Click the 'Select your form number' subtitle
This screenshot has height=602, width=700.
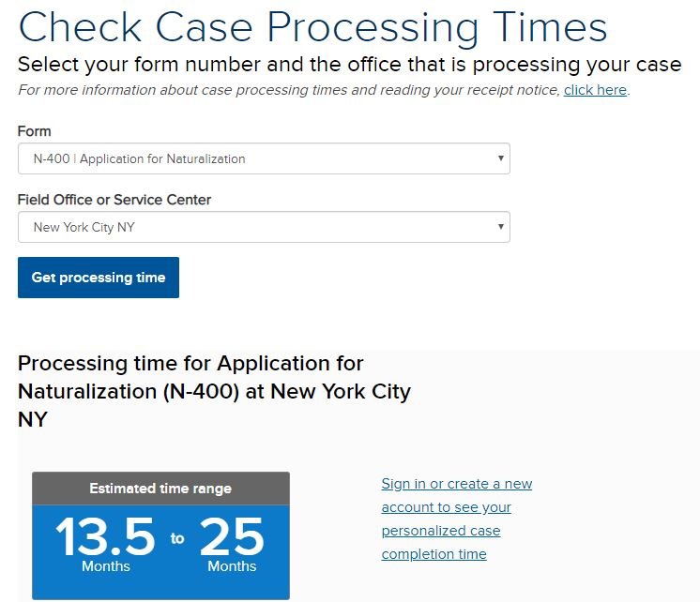[x=350, y=65]
